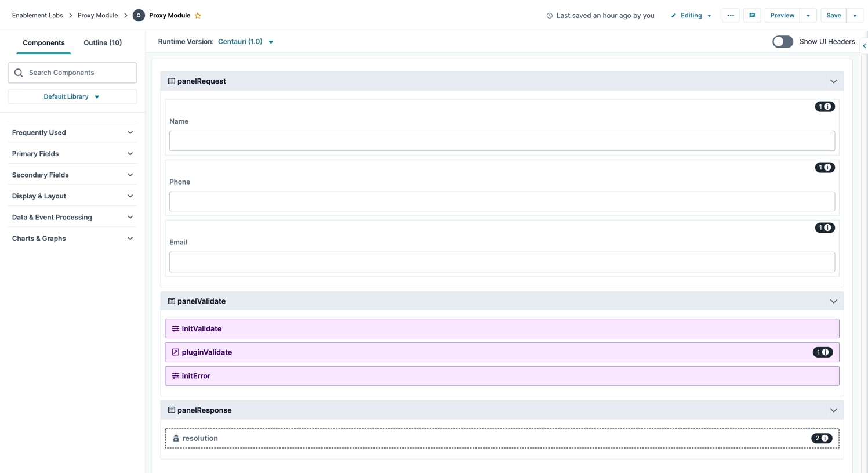The height and width of the screenshot is (473, 868).
Task: Click the Preview button
Action: pos(782,15)
